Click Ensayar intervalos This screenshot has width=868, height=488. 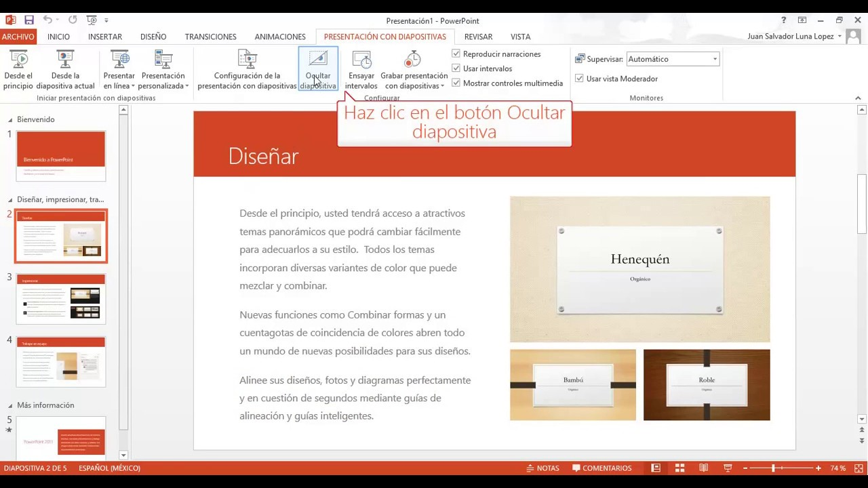(361, 70)
